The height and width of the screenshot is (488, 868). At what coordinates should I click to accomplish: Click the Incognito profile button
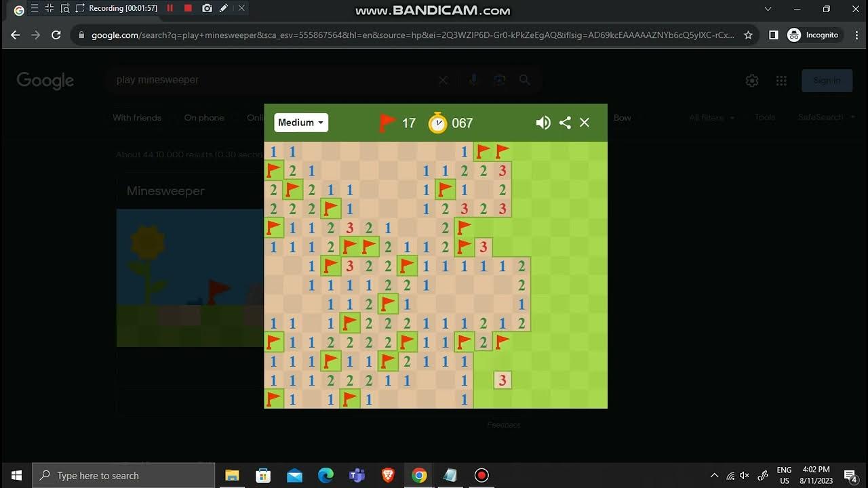813,35
